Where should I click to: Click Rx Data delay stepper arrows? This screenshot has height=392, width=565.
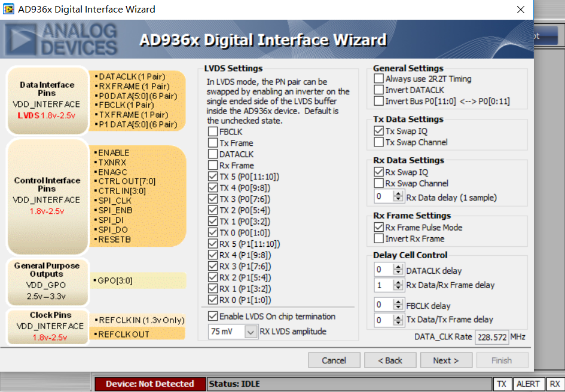398,197
